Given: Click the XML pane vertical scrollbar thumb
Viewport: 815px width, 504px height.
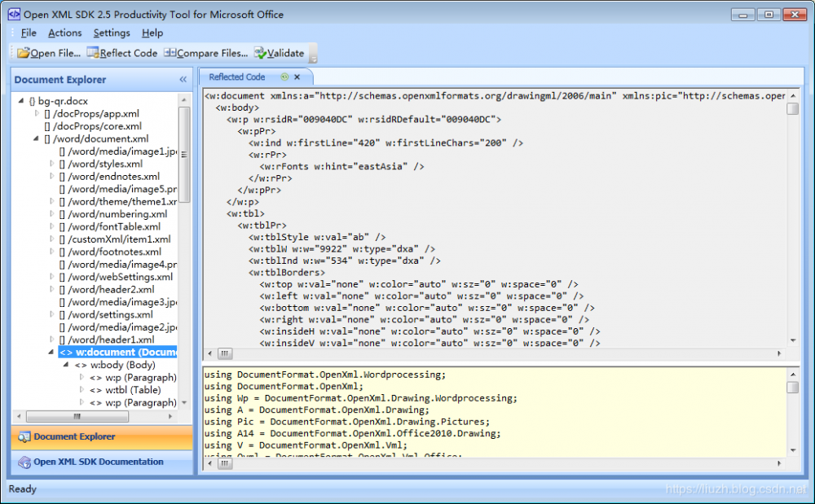Looking at the screenshot, I should click(793, 108).
